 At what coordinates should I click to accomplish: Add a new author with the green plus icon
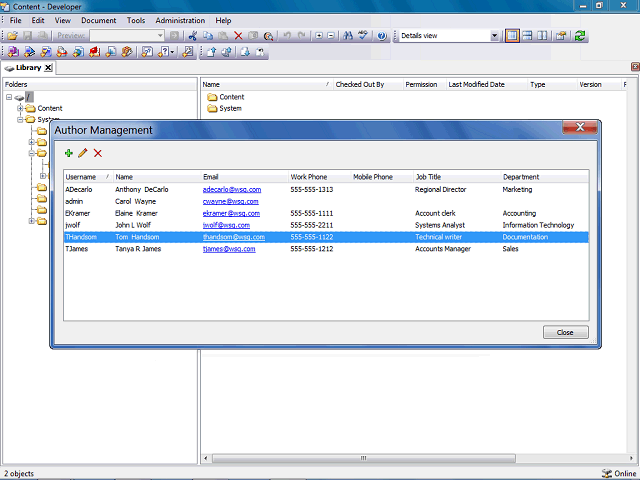pyautogui.click(x=69, y=153)
